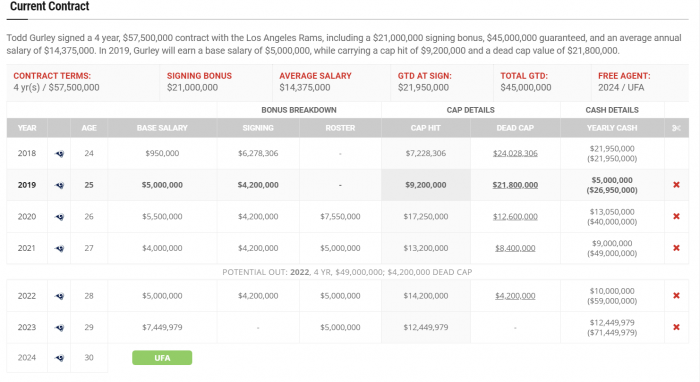Select the Current Contract heading tab
This screenshot has height=382, width=700.
coord(50,6)
